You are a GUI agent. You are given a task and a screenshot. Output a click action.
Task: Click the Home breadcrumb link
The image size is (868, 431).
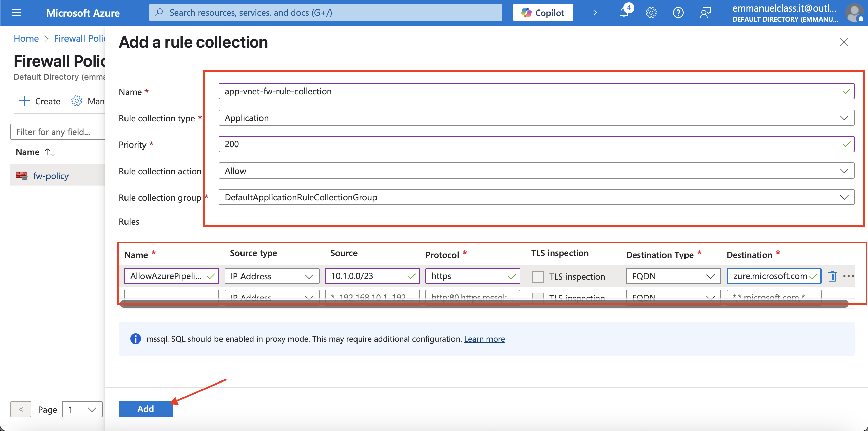[x=26, y=38]
